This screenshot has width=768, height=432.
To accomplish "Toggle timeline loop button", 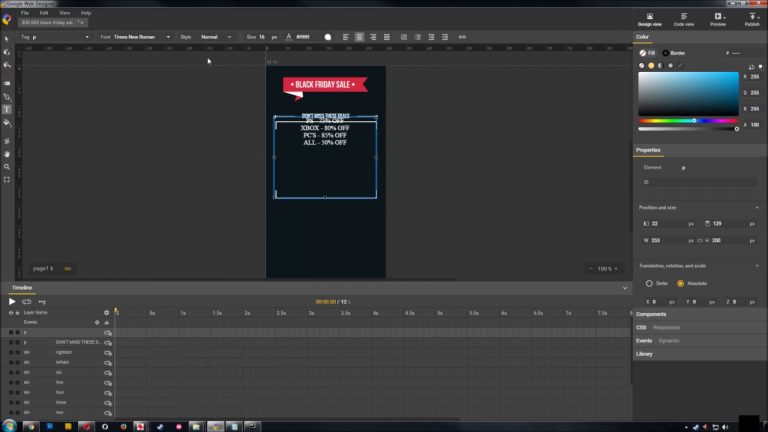I will point(26,302).
